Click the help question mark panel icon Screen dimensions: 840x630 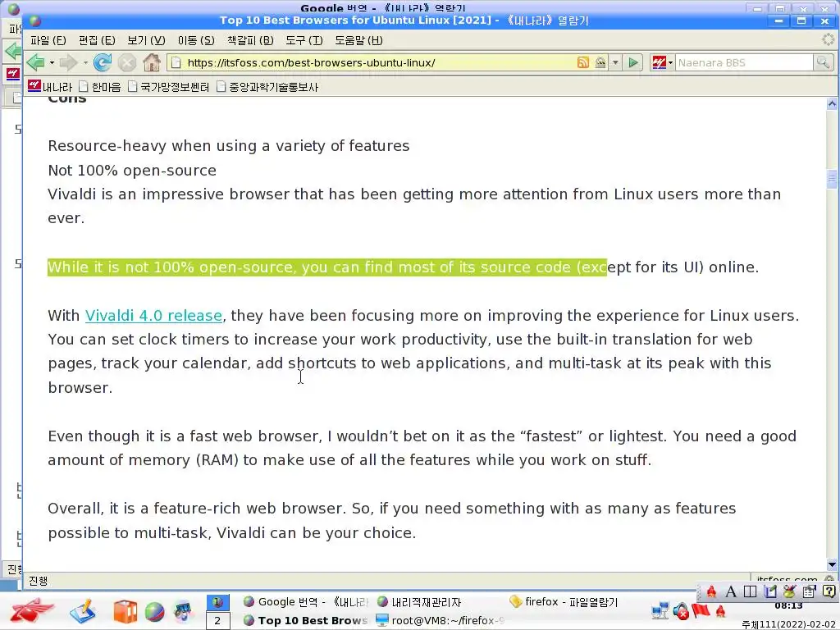pyautogui.click(x=829, y=591)
